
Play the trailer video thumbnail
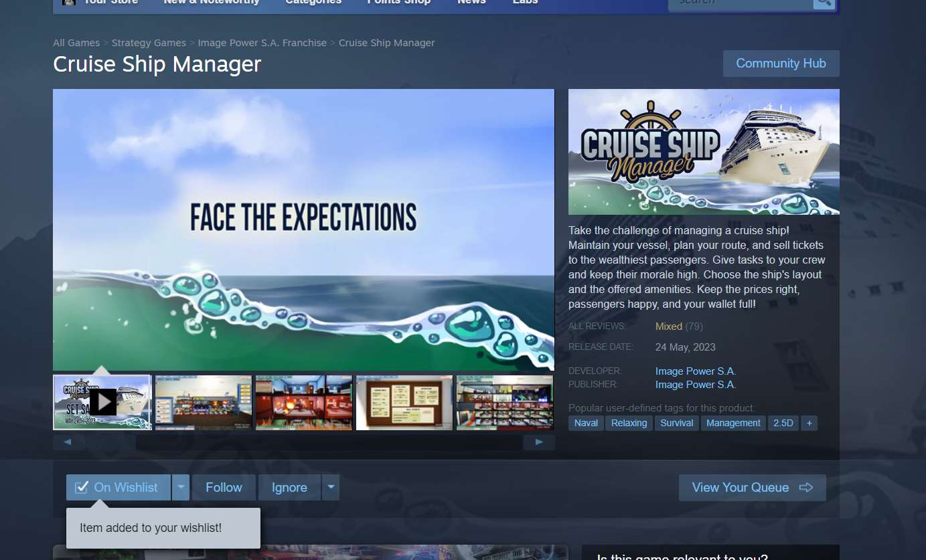[x=102, y=402]
